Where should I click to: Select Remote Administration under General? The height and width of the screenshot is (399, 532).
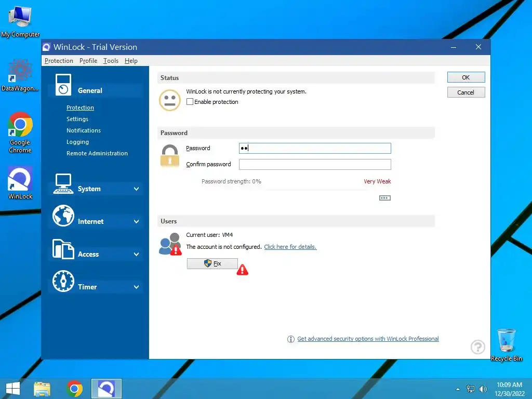(x=97, y=153)
